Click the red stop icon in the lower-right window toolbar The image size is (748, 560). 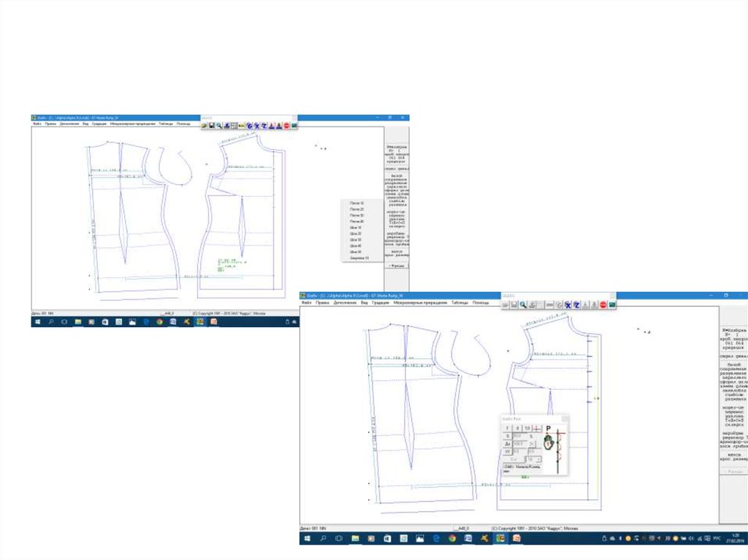603,304
